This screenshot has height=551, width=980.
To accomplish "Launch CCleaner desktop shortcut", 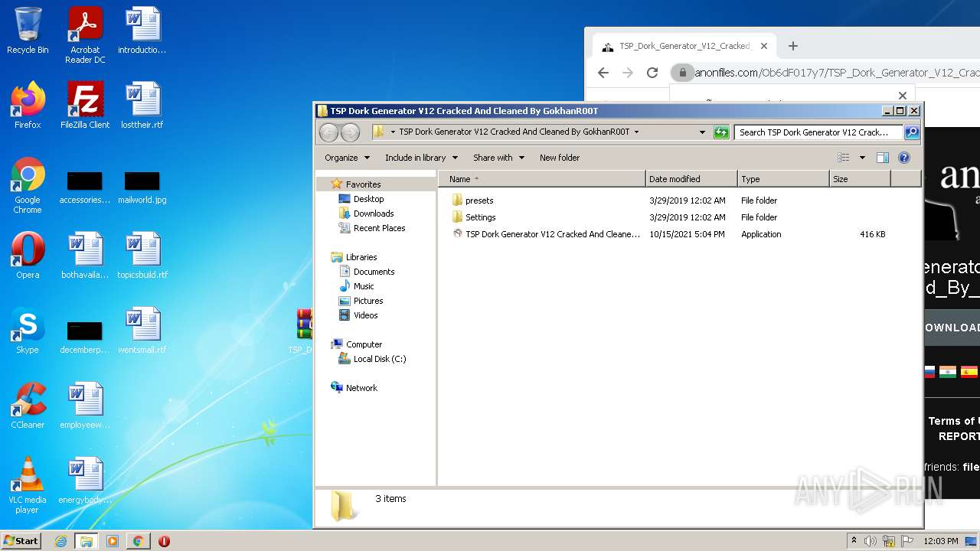I will click(x=28, y=406).
